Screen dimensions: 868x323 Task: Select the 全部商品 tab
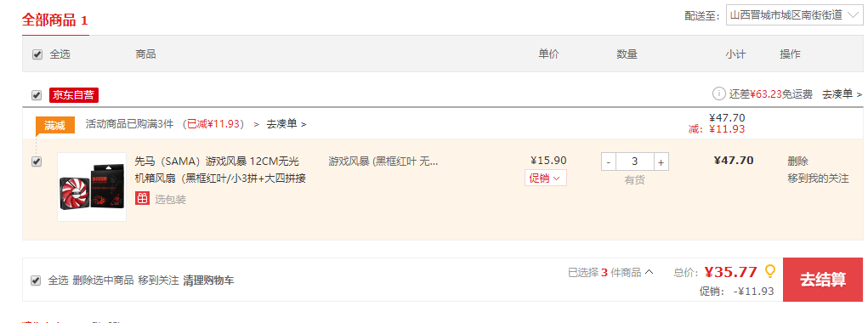point(54,20)
